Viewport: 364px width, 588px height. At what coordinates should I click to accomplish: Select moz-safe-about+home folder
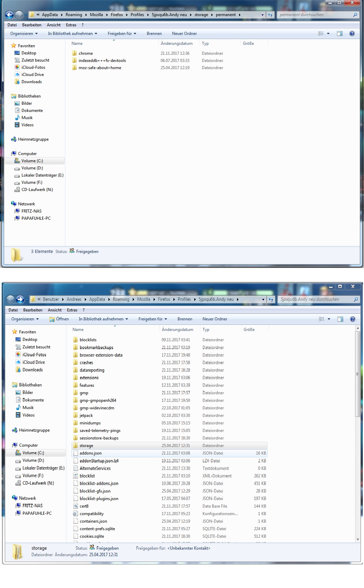click(x=100, y=68)
